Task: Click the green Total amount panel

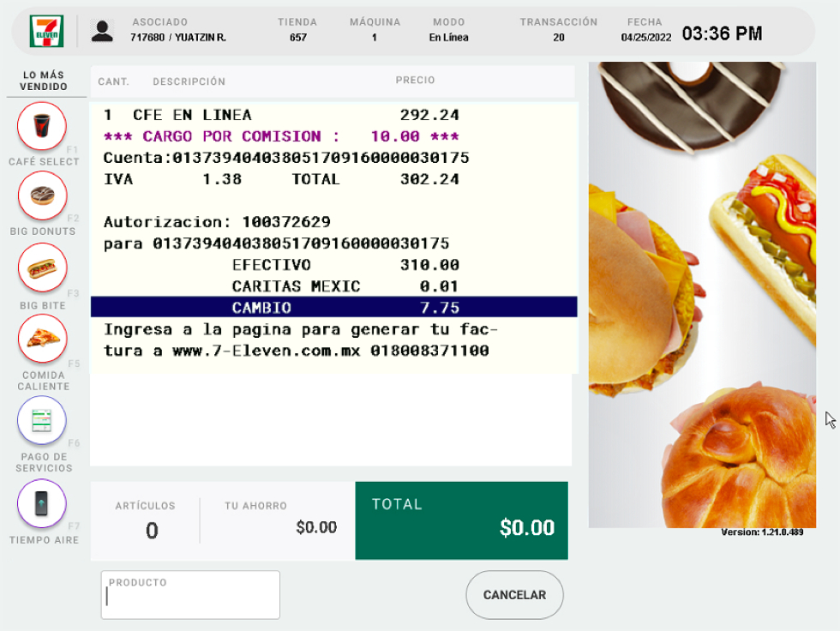Action: [x=461, y=520]
